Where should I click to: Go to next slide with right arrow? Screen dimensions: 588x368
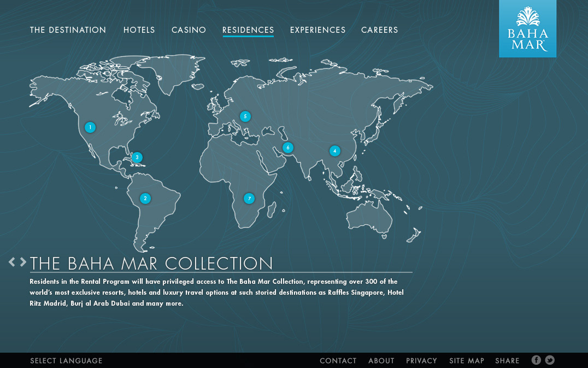pyautogui.click(x=23, y=262)
